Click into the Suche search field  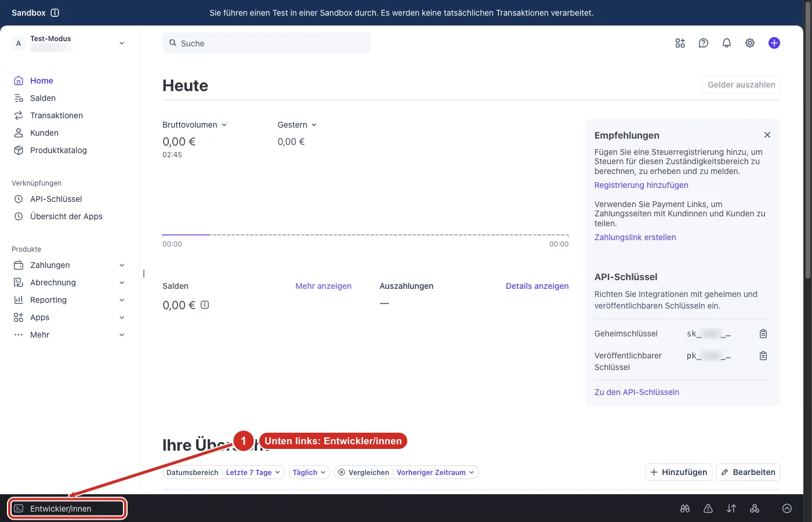coord(267,43)
